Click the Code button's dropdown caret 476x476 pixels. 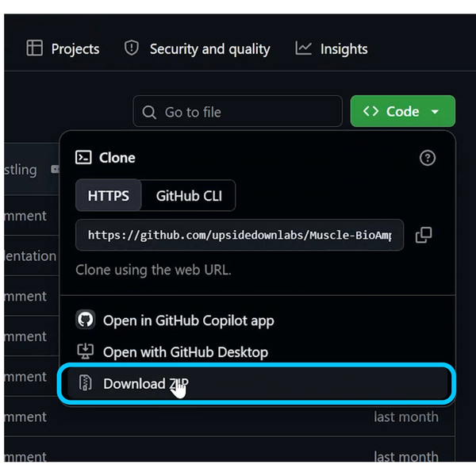[435, 112]
